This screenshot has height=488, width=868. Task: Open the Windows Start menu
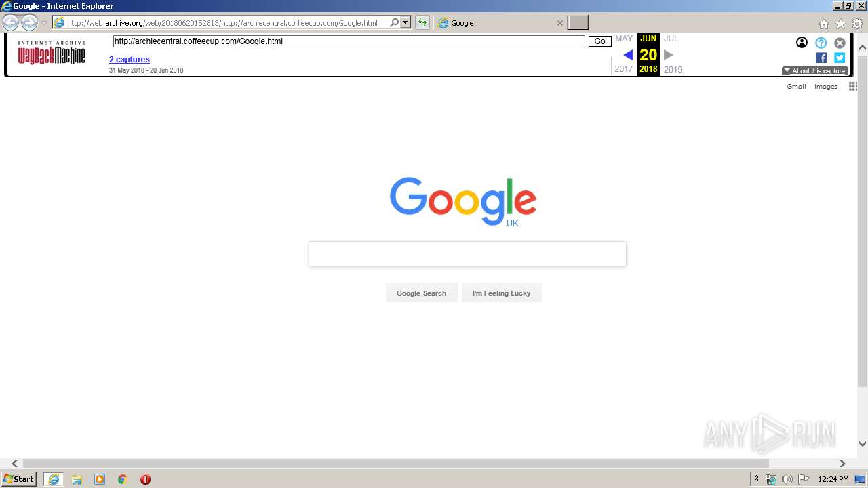click(x=19, y=479)
